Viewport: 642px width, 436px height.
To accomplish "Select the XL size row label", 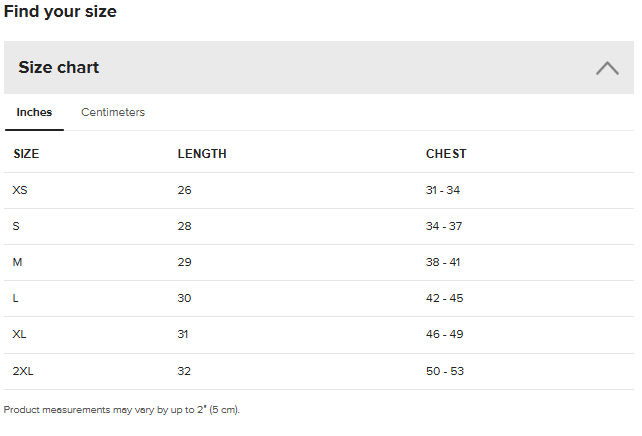I will pyautogui.click(x=20, y=334).
